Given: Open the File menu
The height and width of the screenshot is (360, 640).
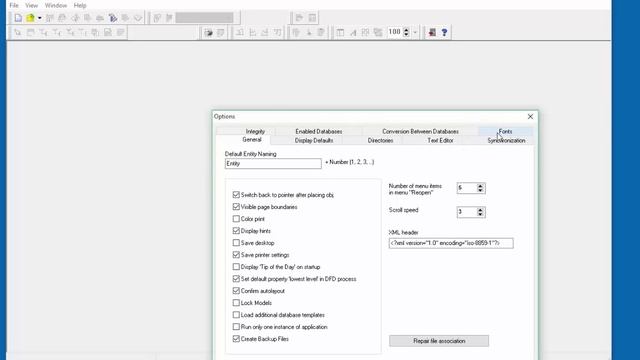Looking at the screenshot, I should [x=14, y=5].
